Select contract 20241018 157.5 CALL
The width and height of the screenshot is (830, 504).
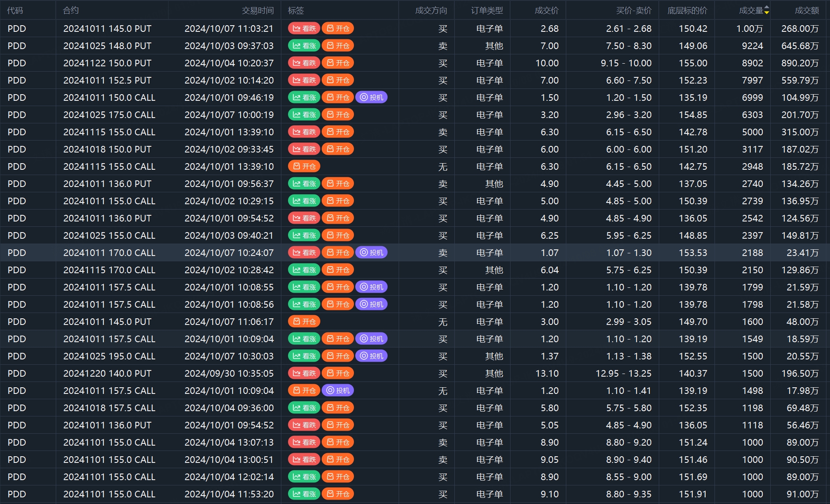pyautogui.click(x=109, y=408)
